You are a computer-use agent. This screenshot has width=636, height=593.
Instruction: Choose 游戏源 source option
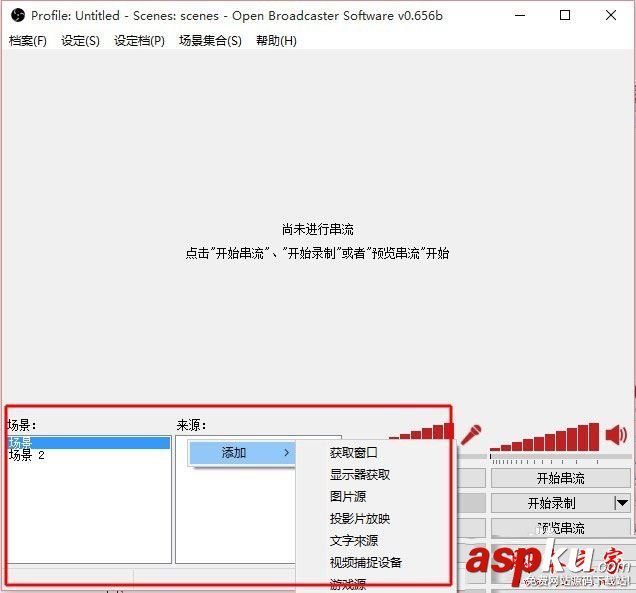click(x=348, y=584)
